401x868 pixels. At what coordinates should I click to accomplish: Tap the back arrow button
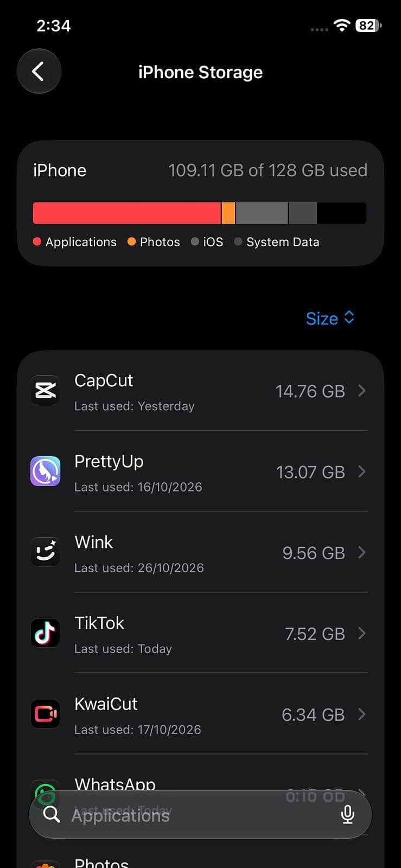pyautogui.click(x=39, y=71)
